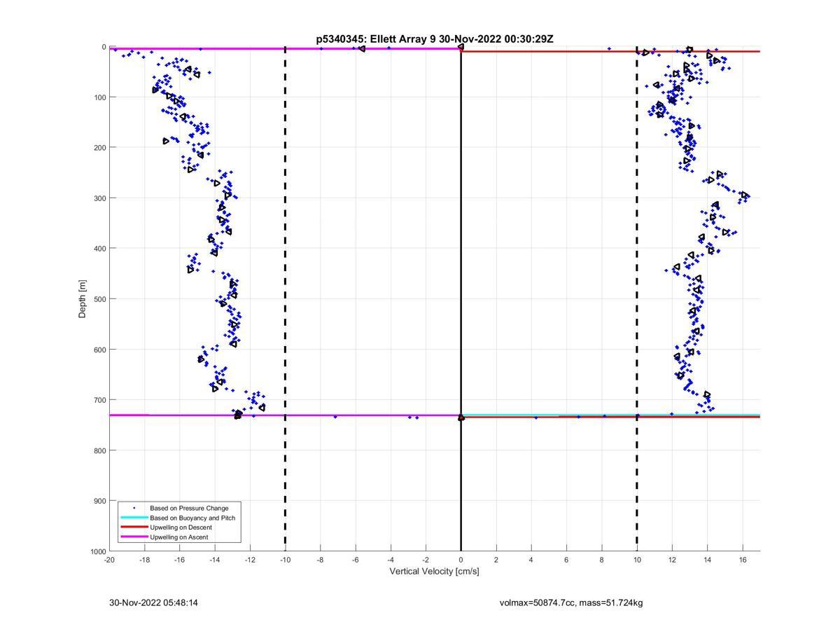Click legend entry Based on Pressure Change

[x=189, y=508]
